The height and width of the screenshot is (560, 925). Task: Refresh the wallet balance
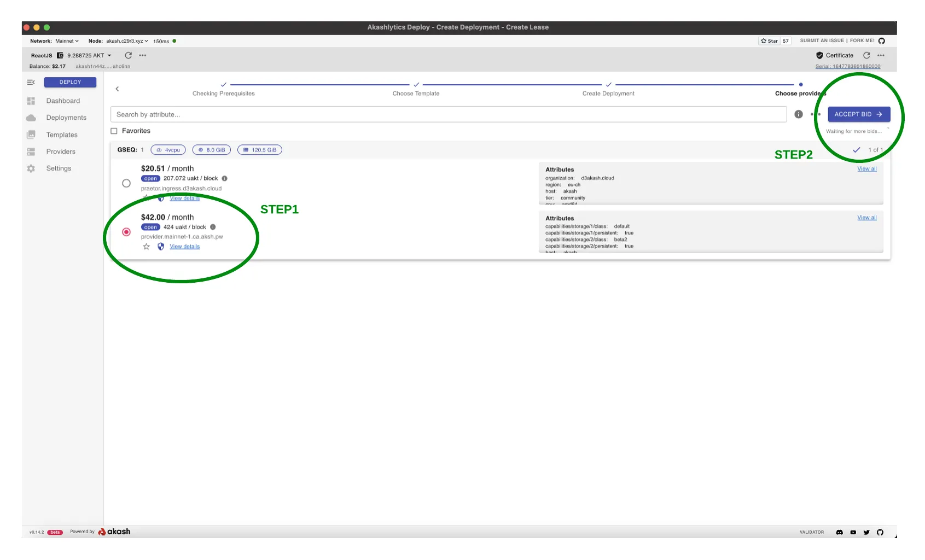pos(128,55)
